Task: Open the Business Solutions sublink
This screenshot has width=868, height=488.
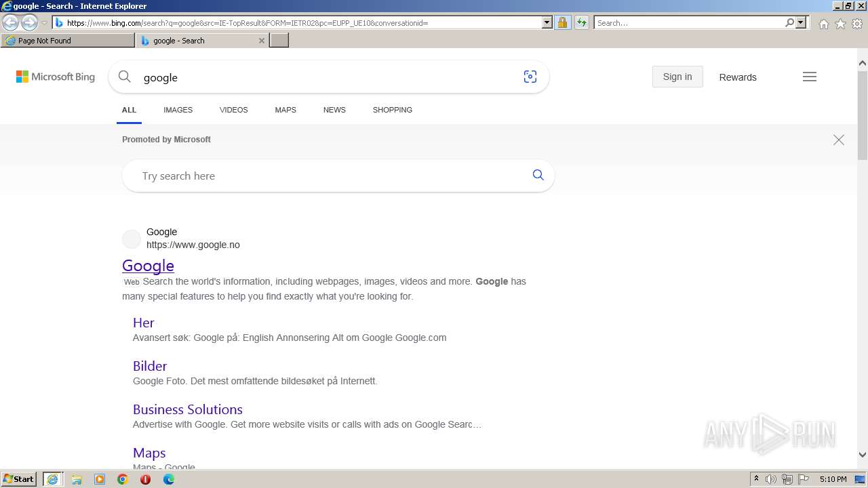Action: click(188, 409)
